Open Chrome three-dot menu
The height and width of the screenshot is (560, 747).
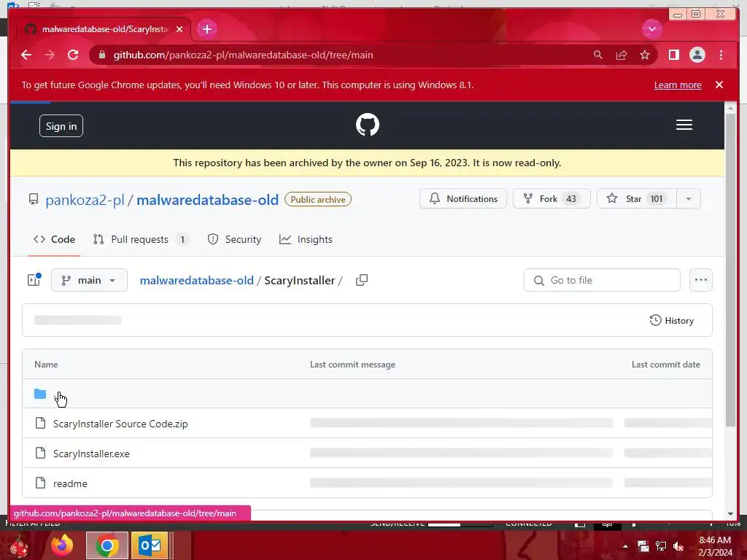721,55
